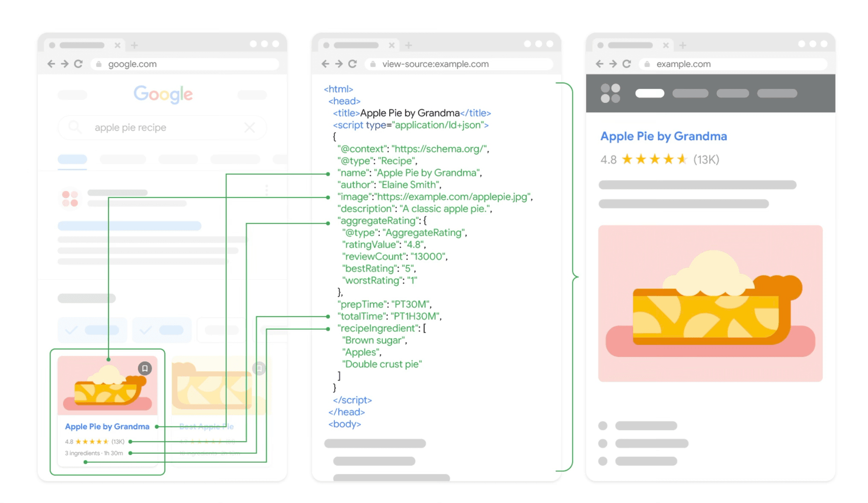Click the search magnifier icon
Image resolution: width=868 pixels, height=503 pixels.
75,127
